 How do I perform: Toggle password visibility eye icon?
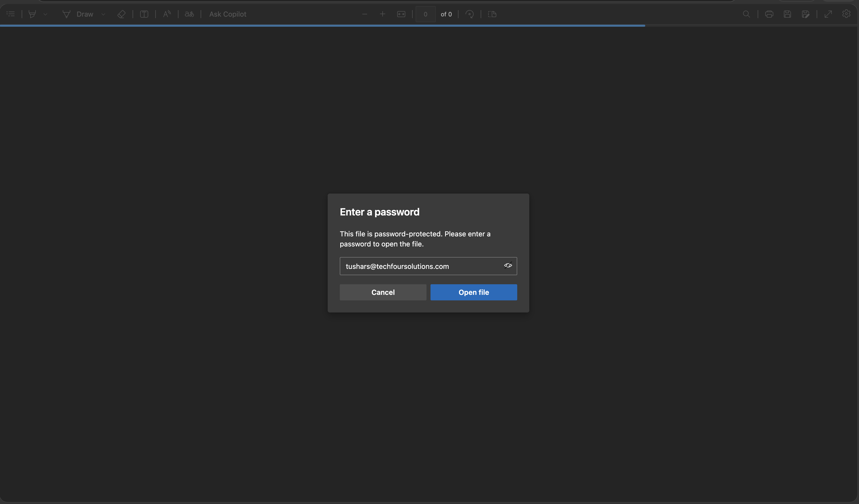point(508,265)
